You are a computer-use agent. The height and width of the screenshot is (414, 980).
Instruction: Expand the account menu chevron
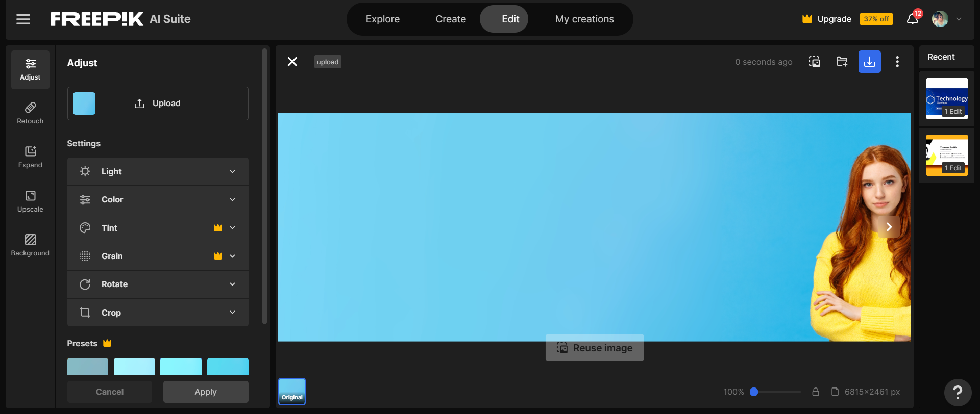(x=959, y=19)
